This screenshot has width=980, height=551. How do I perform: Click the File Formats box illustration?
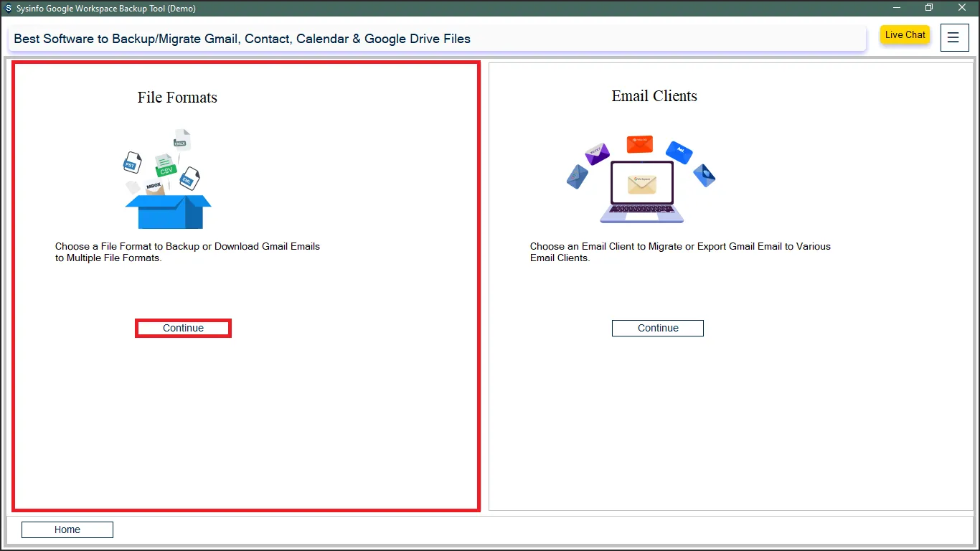tap(168, 179)
